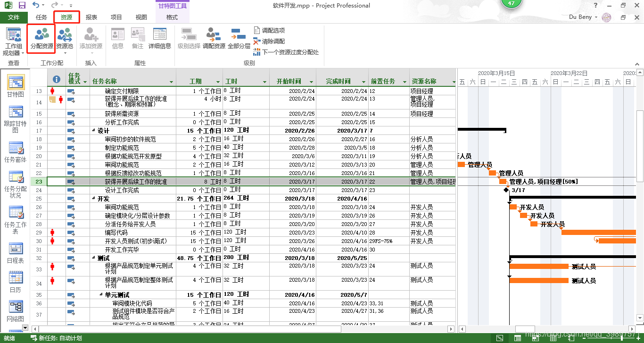Click the view bar scroll-down arrow
The width and height of the screenshot is (644, 343).
(25, 327)
